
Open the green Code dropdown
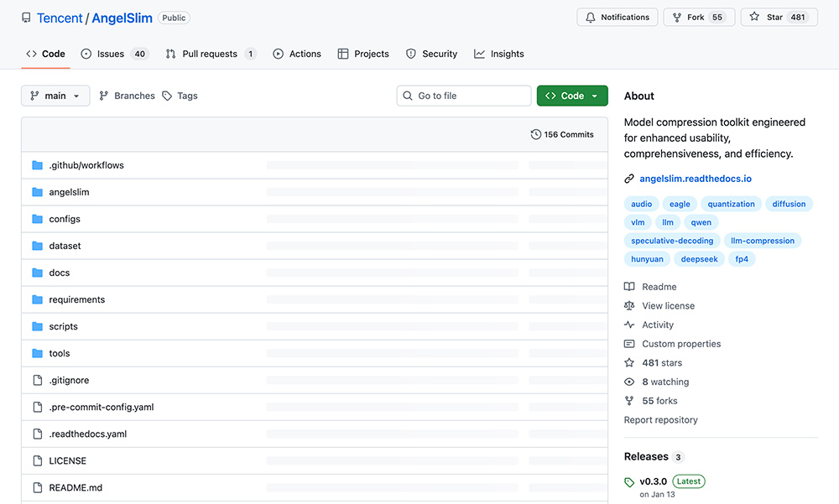(572, 96)
